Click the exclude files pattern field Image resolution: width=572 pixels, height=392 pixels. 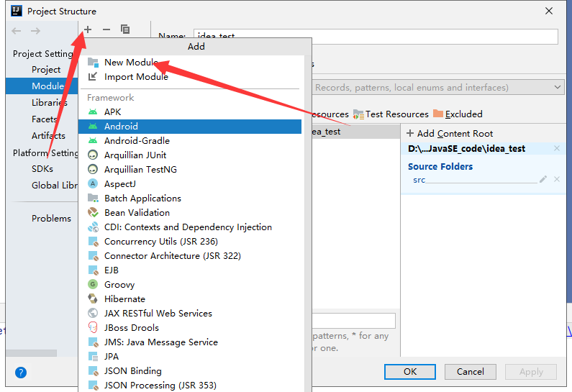354,321
